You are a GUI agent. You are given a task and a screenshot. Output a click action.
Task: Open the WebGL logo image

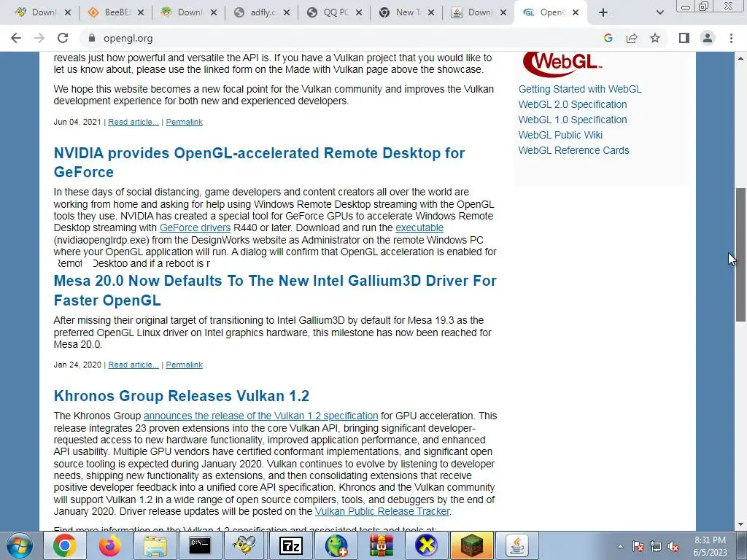[x=562, y=63]
